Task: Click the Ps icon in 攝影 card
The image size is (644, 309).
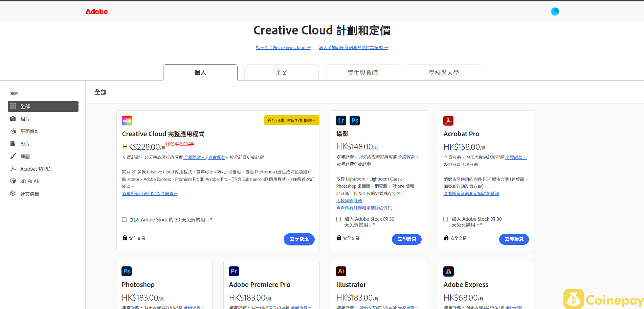Action: tap(355, 120)
